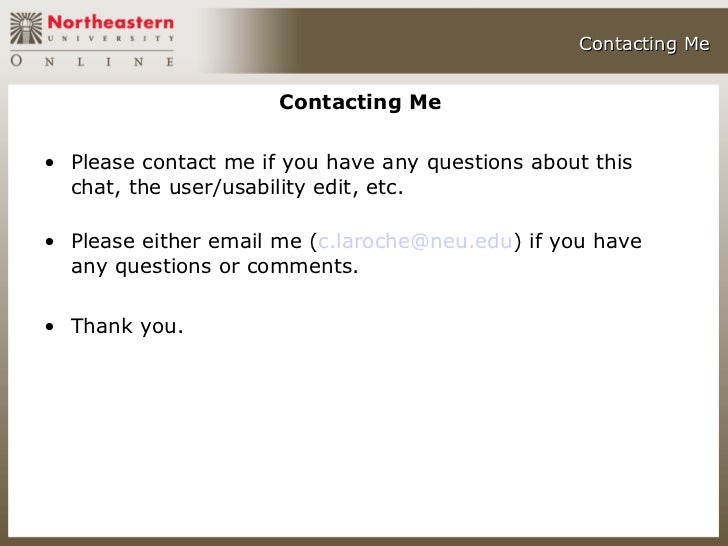This screenshot has height=546, width=728.
Task: Click the ONLINE text under the logo
Action: [92, 61]
